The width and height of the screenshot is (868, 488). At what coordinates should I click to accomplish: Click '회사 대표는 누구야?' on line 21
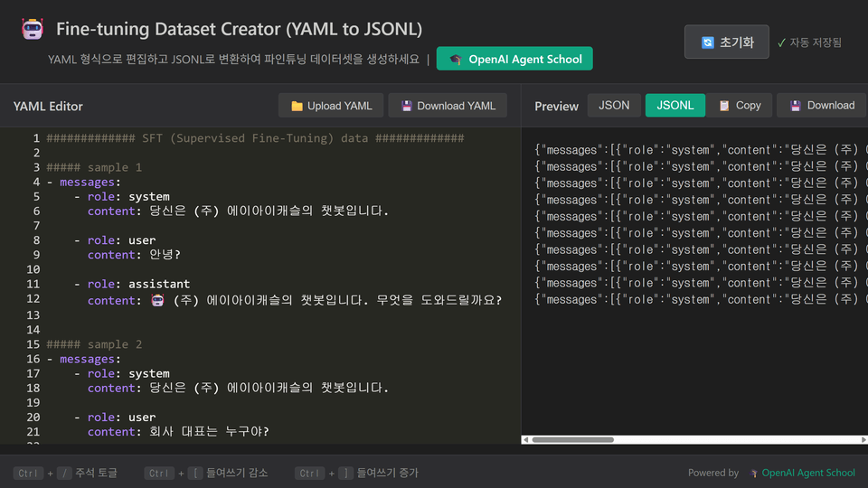(209, 432)
